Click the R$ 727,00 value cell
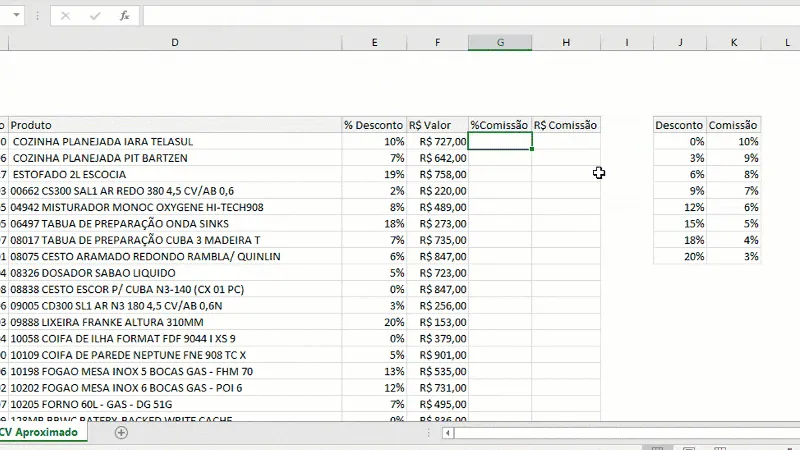This screenshot has width=800, height=450. coord(437,141)
